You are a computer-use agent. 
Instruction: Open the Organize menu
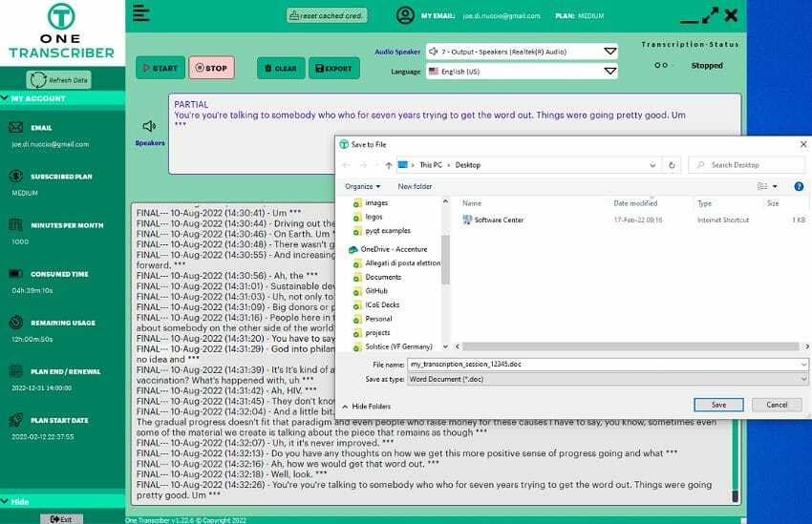click(362, 186)
